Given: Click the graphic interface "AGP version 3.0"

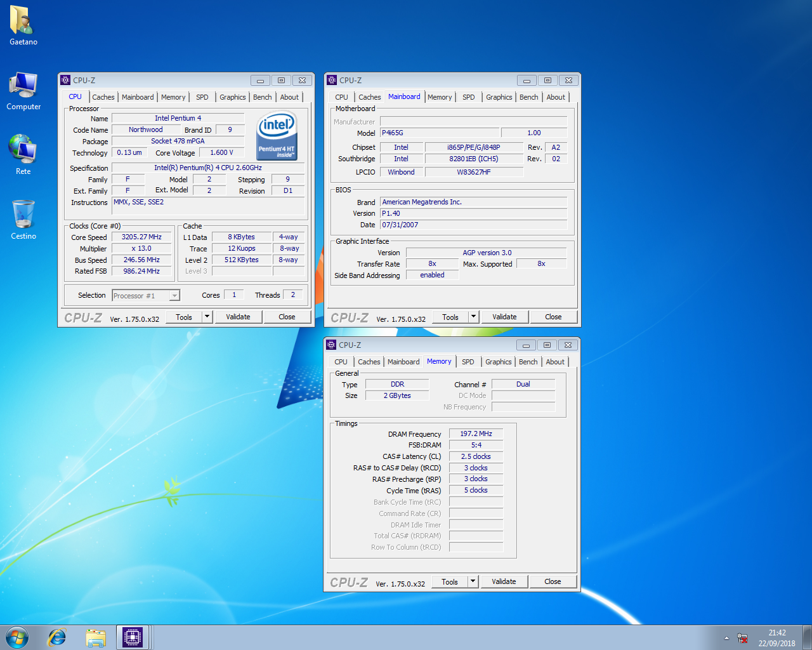Looking at the screenshot, I should pyautogui.click(x=487, y=253).
